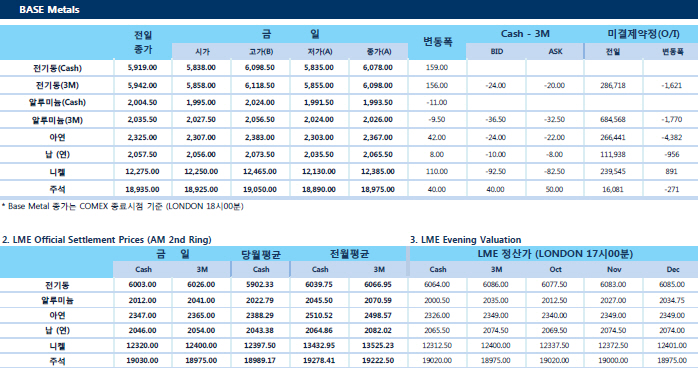Click the 알루미늄(3M) row label
Image resolution: width=698 pixels, height=368 pixels.
coord(57,120)
